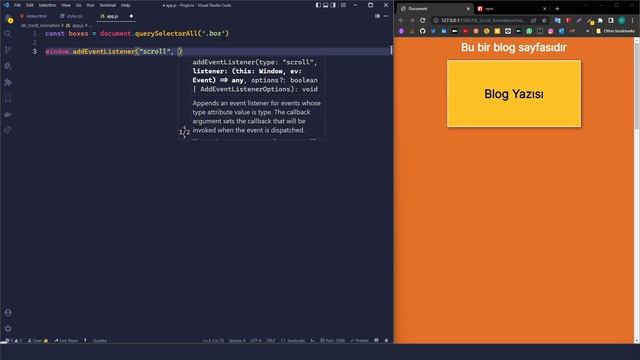
Task: Open the CRLF line ending selector
Action: pos(271,340)
